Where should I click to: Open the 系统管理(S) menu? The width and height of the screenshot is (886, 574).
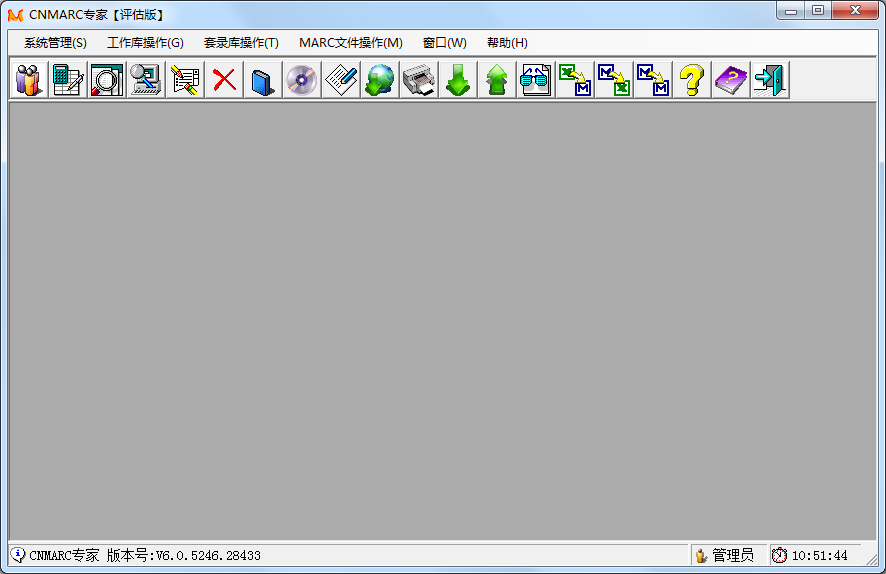click(x=55, y=43)
